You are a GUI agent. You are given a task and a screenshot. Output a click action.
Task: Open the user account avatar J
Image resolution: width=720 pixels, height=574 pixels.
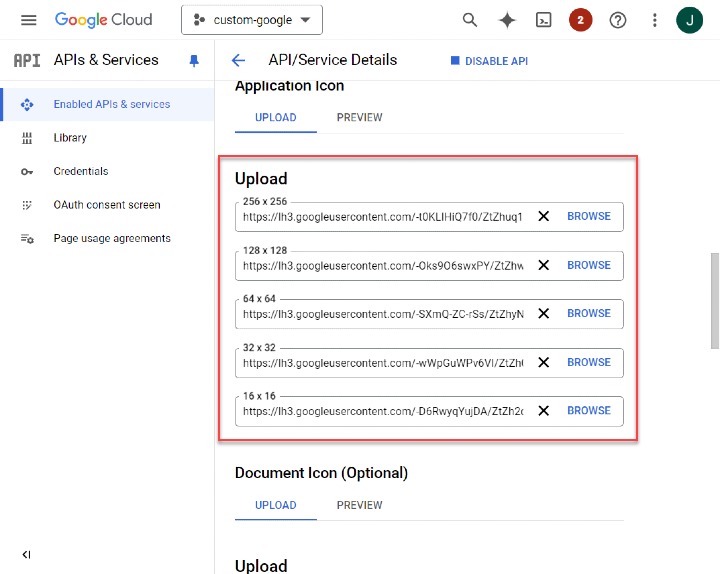[689, 20]
